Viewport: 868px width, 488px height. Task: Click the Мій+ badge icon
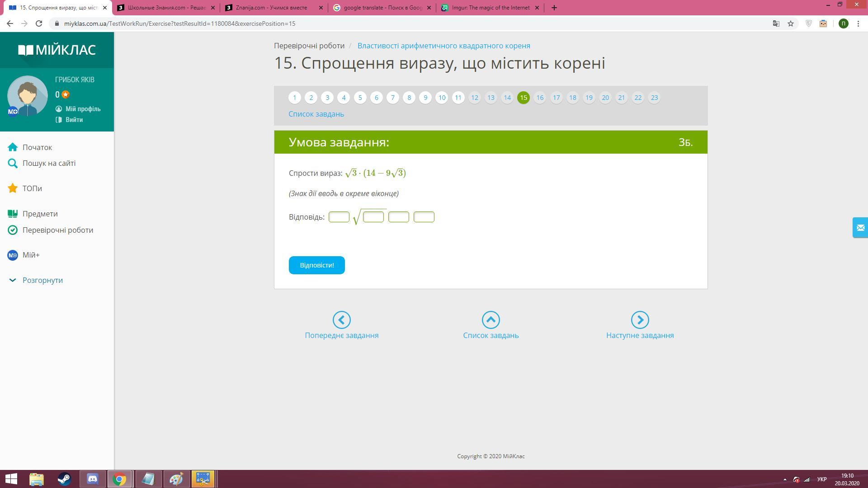click(x=13, y=255)
